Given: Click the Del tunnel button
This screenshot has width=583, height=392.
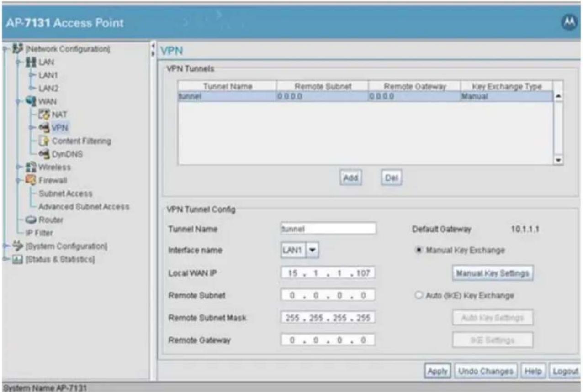Looking at the screenshot, I should click(392, 178).
